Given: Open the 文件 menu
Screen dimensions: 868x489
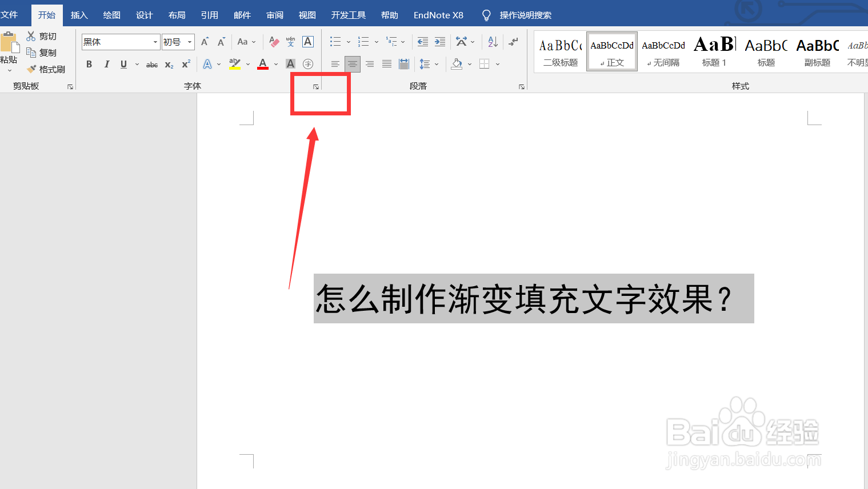Looking at the screenshot, I should coord(10,15).
